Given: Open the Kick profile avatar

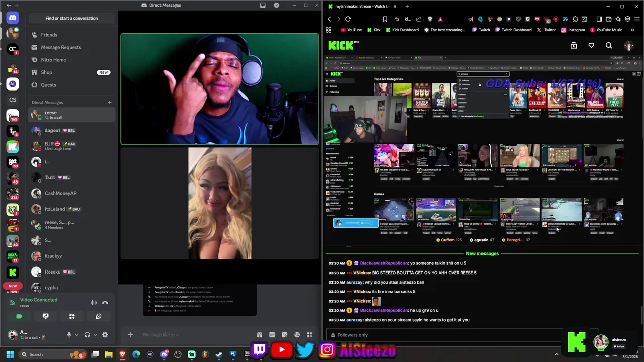Looking at the screenshot, I should pyautogui.click(x=629, y=46).
